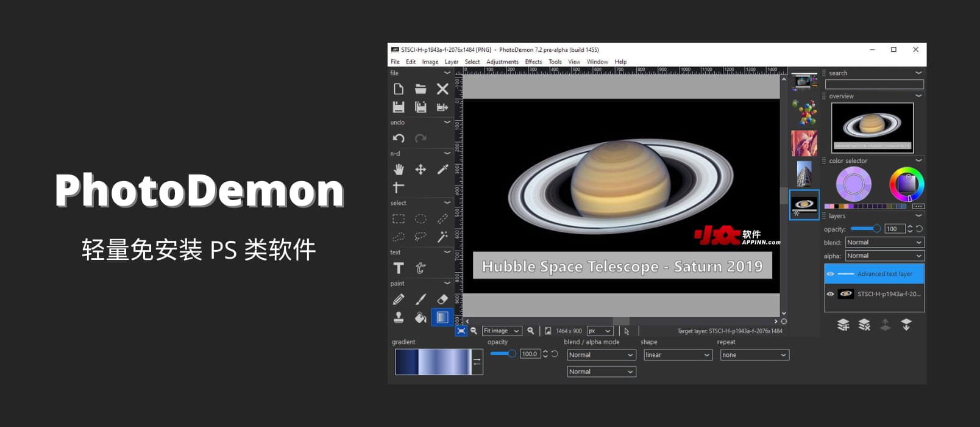Click the gradient preview to edit it
This screenshot has height=427, width=980.
coord(433,362)
